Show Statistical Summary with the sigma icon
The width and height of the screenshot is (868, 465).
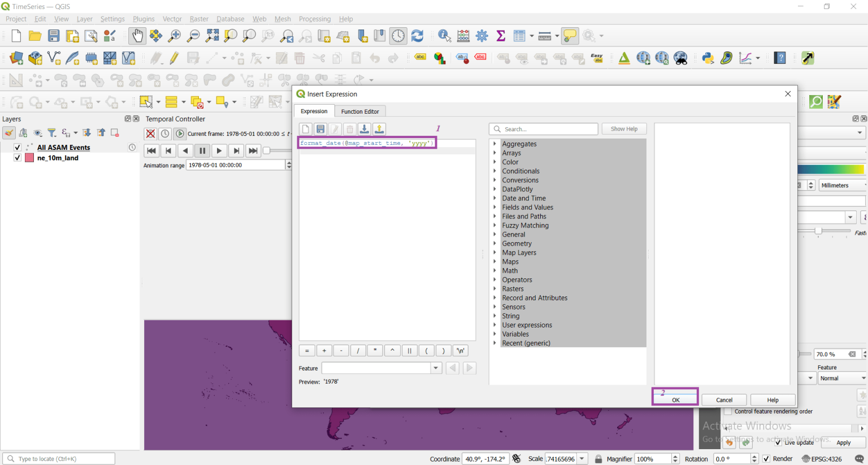coord(500,35)
